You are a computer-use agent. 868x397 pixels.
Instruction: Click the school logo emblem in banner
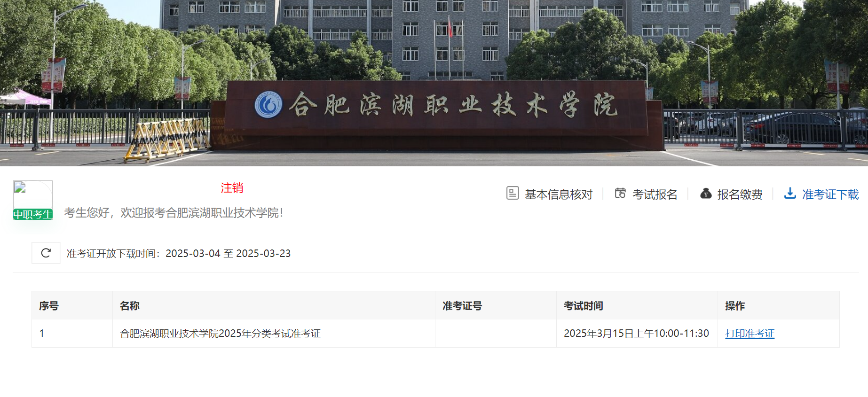(x=268, y=105)
